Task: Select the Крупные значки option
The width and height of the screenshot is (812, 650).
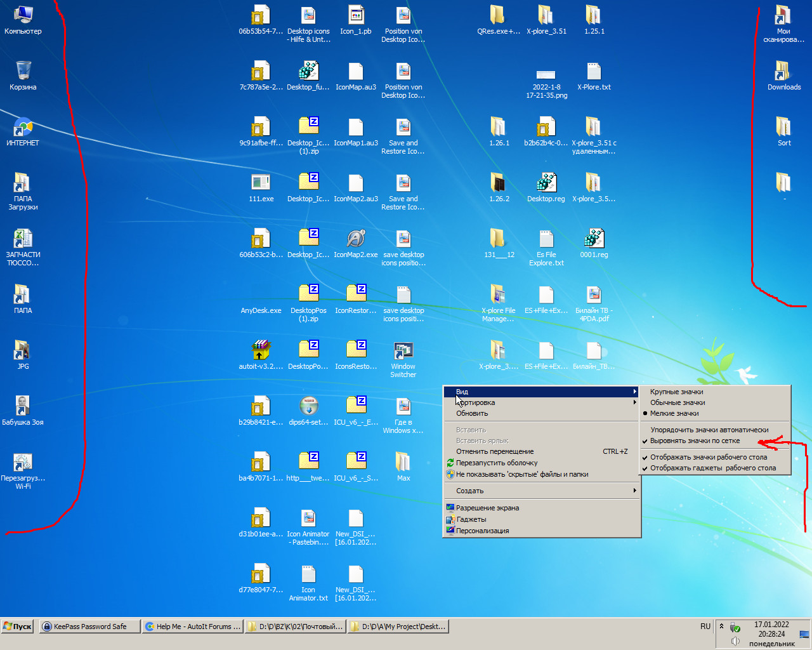Action: coord(676,392)
